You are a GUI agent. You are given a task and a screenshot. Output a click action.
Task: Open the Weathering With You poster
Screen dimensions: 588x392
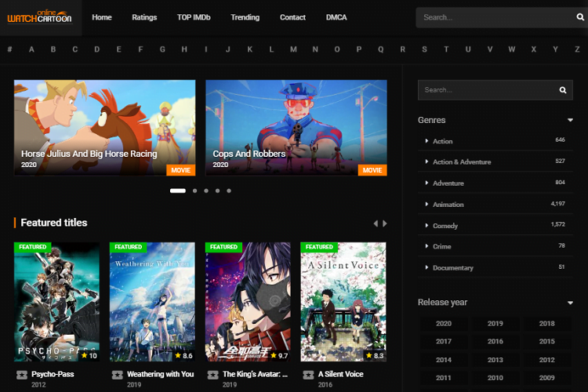coord(152,302)
